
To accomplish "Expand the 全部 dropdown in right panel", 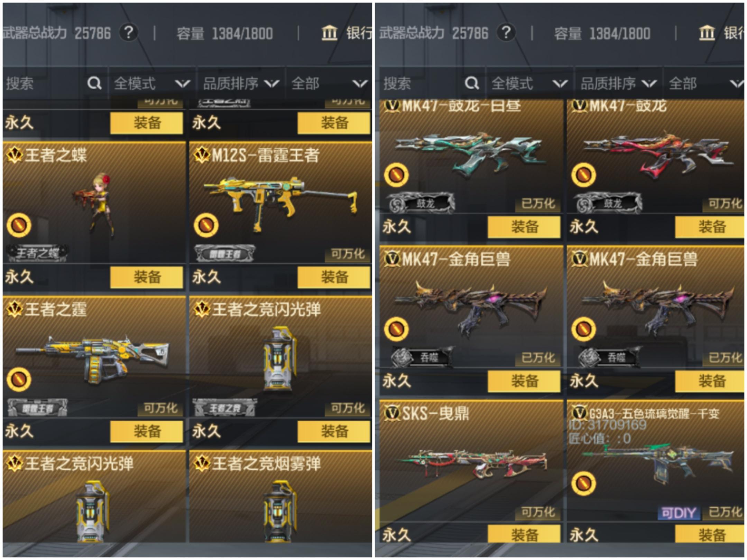I will [704, 84].
